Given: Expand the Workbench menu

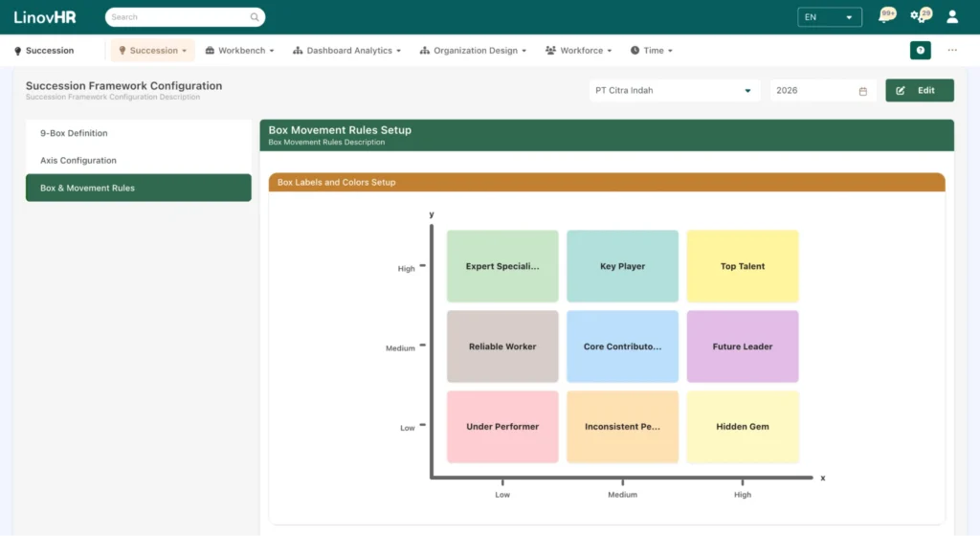Looking at the screenshot, I should click(239, 51).
